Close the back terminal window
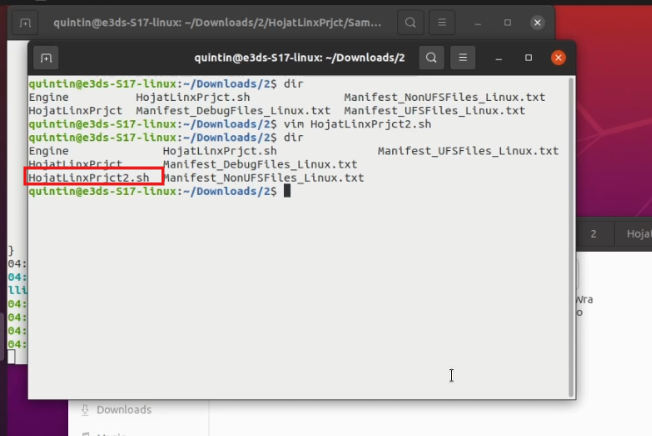 pos(538,22)
